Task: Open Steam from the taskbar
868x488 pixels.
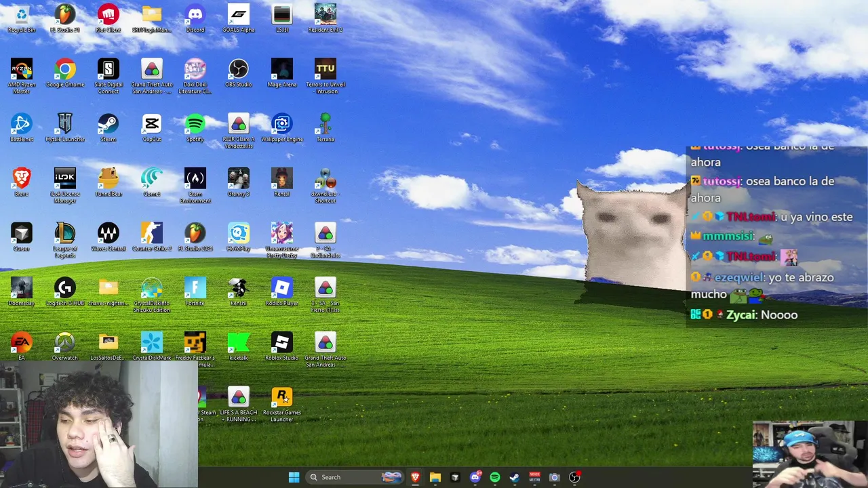Action: (x=515, y=477)
